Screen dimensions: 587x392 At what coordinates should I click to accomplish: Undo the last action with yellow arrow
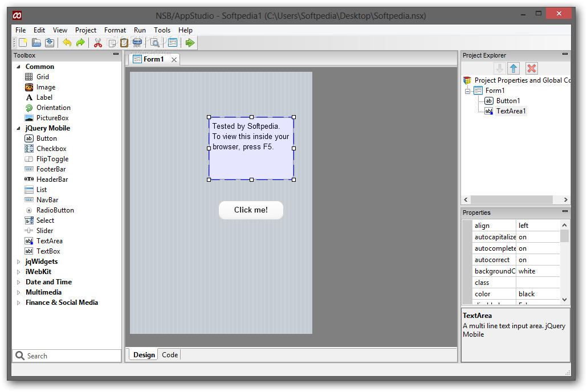(x=67, y=43)
